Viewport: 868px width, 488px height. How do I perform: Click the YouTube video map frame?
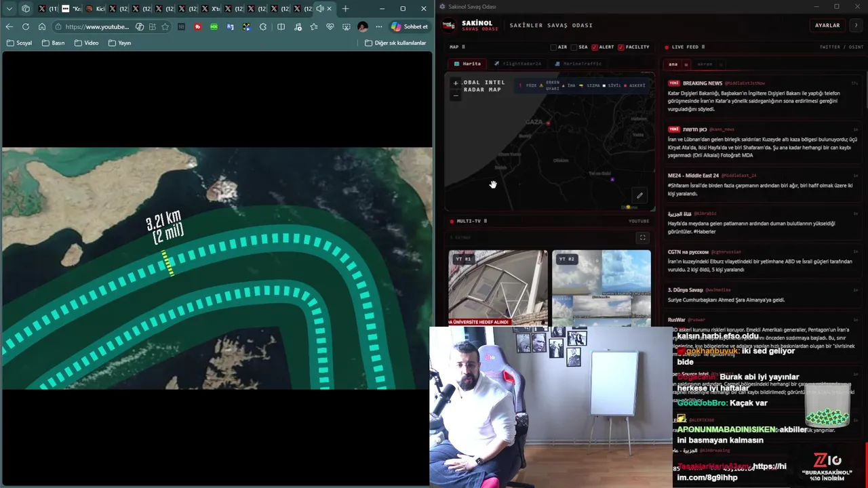point(217,268)
